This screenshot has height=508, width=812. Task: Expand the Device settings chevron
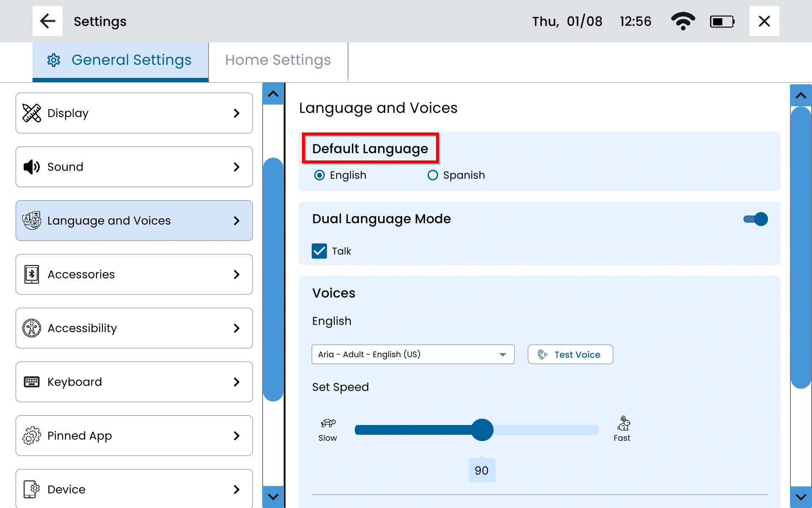pyautogui.click(x=236, y=489)
